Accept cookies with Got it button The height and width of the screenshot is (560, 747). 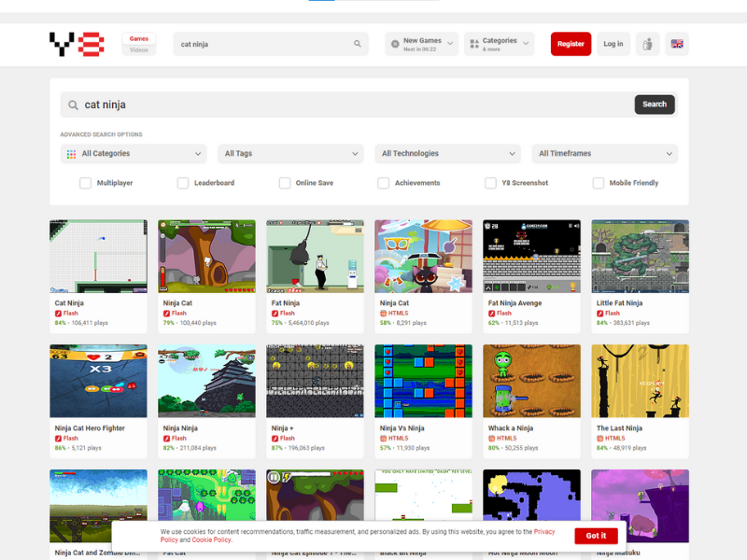point(596,536)
